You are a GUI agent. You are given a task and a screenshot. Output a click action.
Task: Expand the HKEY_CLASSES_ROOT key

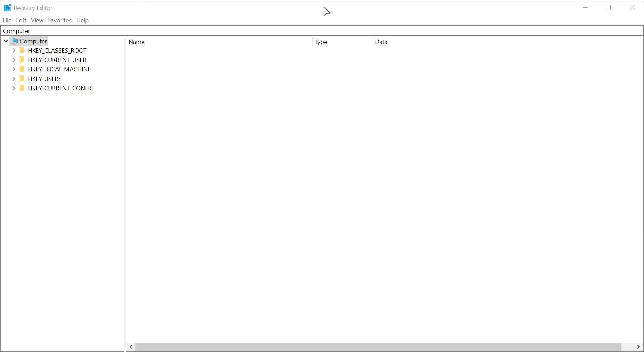tap(14, 50)
